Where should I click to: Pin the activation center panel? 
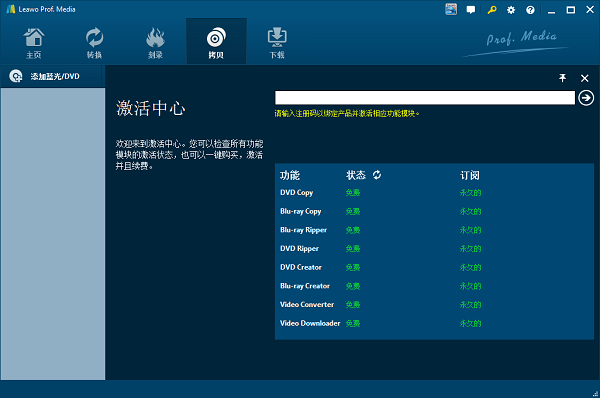point(562,78)
